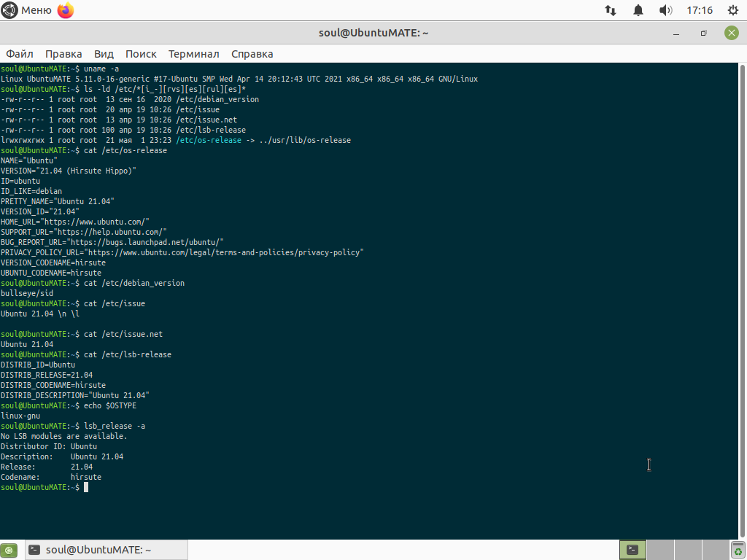Screen dimensions: 747x560
Task: Click the line 'No LSB modules are available.'
Action: pyautogui.click(x=64, y=436)
